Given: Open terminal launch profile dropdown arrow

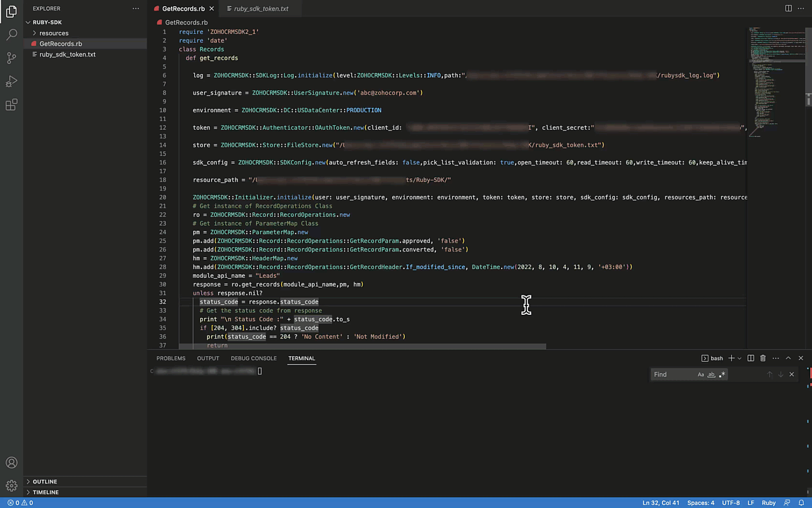Looking at the screenshot, I should click(x=739, y=358).
